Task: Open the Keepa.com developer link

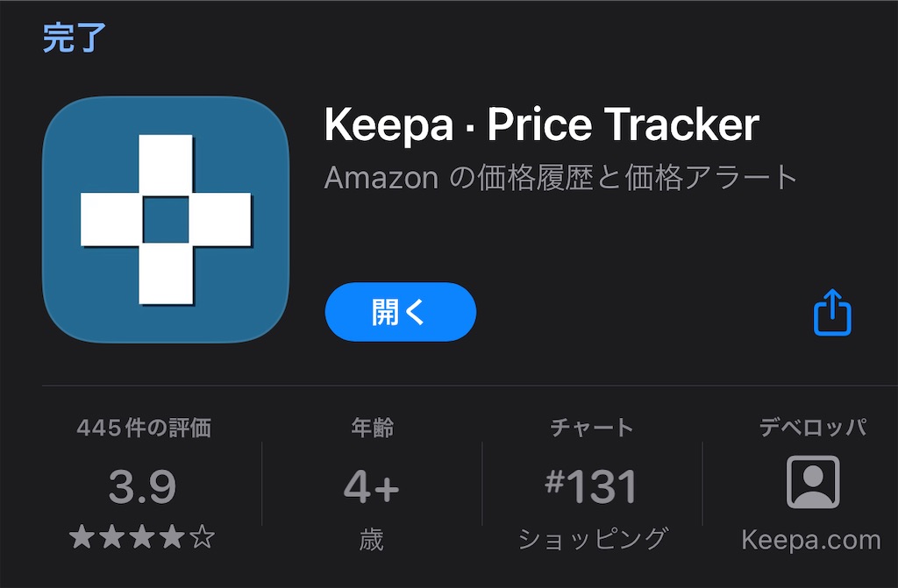Action: tap(811, 540)
